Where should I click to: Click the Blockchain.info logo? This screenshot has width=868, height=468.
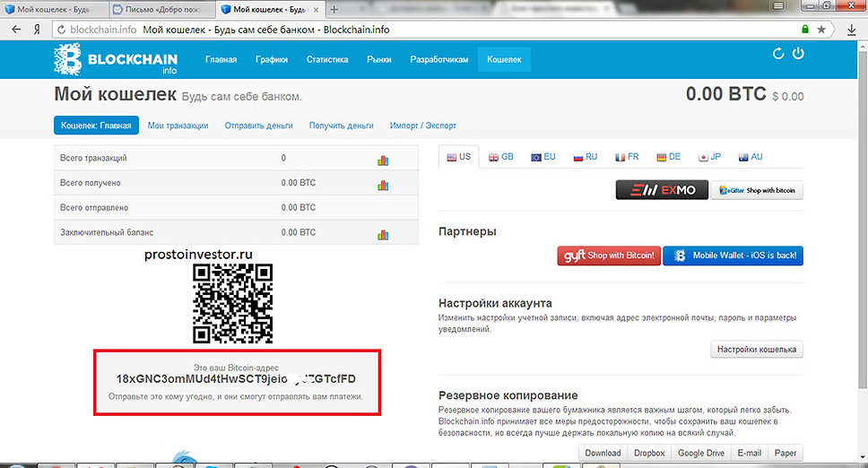tap(116, 59)
